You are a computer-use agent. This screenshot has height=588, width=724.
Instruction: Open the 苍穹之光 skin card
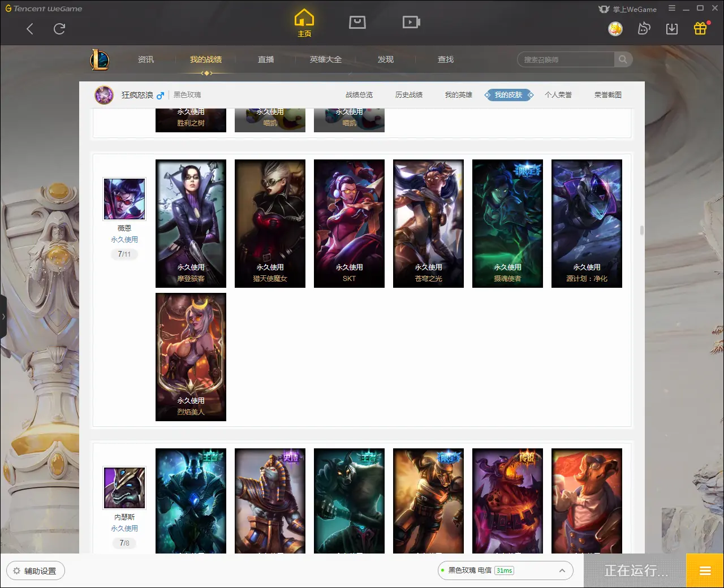[428, 223]
